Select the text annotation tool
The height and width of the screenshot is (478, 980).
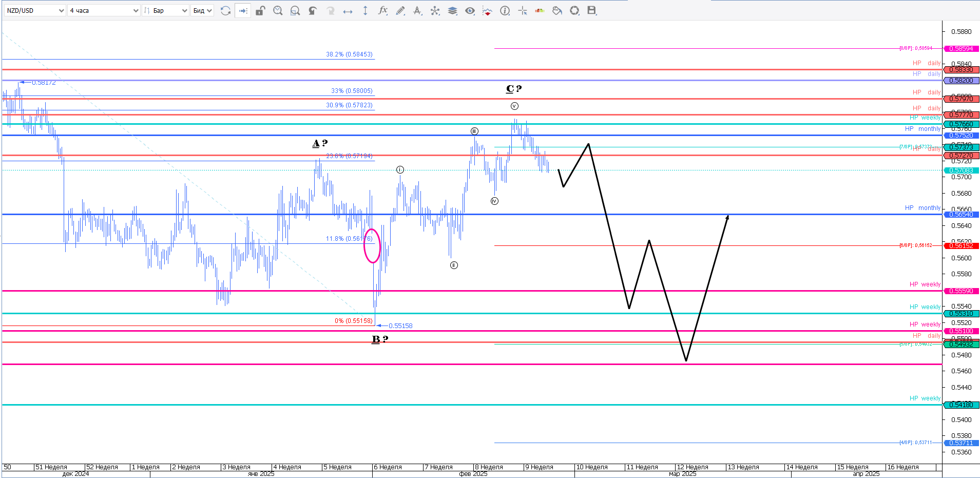pyautogui.click(x=417, y=11)
